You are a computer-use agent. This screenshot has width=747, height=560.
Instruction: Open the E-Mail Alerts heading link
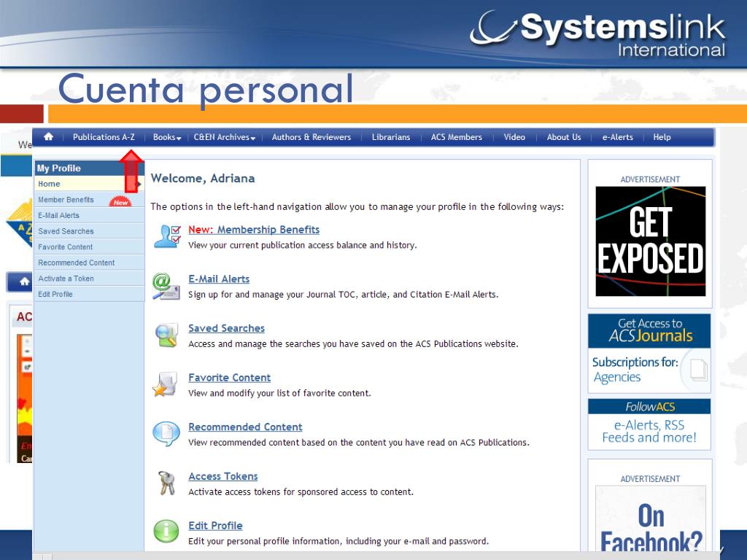[219, 279]
